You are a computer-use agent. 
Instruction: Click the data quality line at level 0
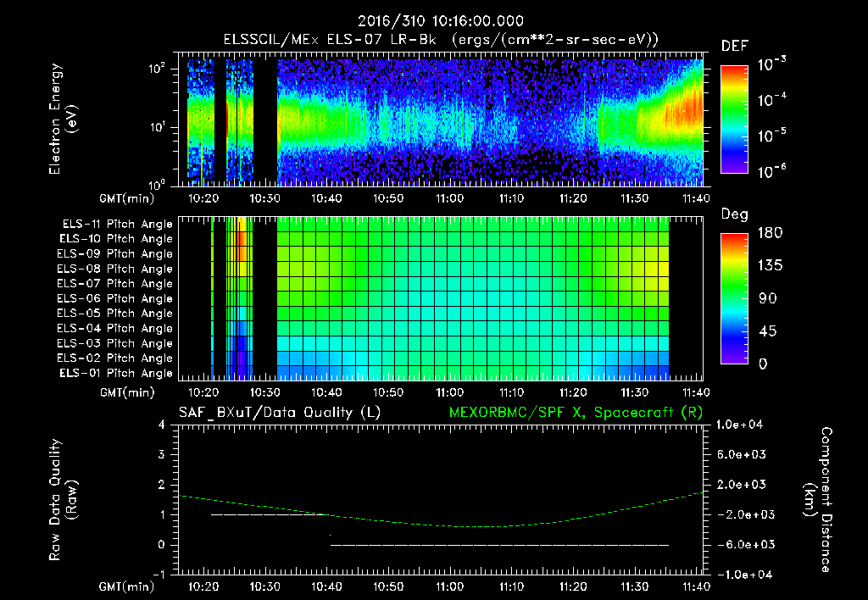[x=500, y=545]
